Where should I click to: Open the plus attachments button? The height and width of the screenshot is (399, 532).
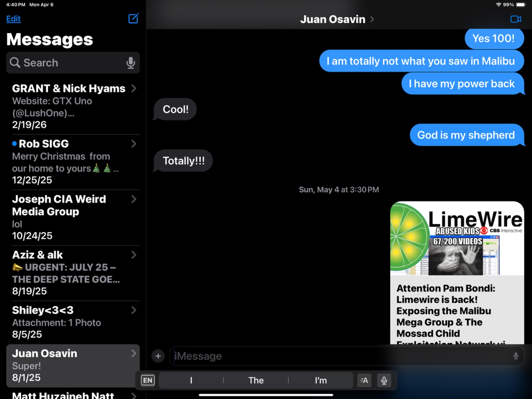pyautogui.click(x=158, y=356)
